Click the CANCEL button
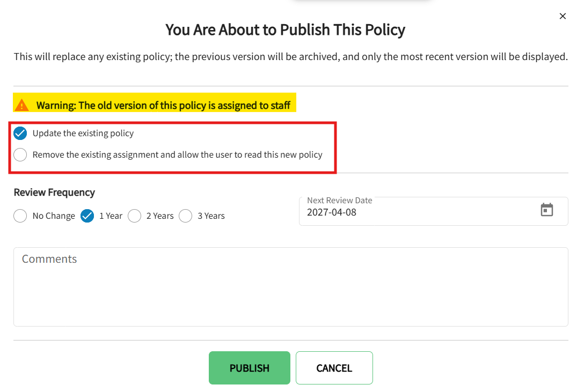577x392 pixels. [334, 368]
